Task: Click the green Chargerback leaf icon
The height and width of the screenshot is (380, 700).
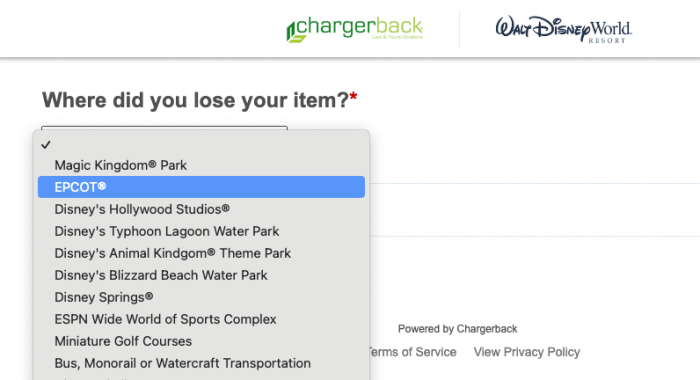Action: pos(296,32)
